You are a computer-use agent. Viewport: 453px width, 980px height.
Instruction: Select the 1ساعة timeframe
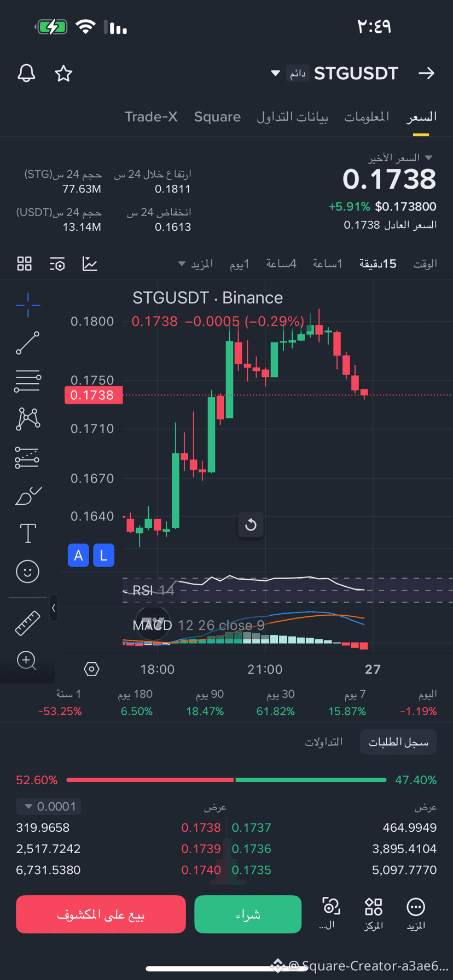coord(328,264)
